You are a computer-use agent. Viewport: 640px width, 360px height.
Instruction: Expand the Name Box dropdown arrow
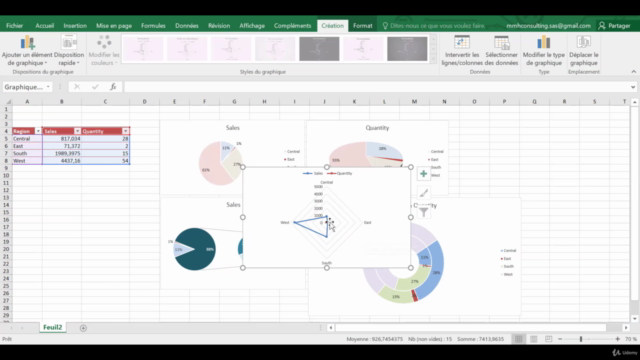pos(48,87)
